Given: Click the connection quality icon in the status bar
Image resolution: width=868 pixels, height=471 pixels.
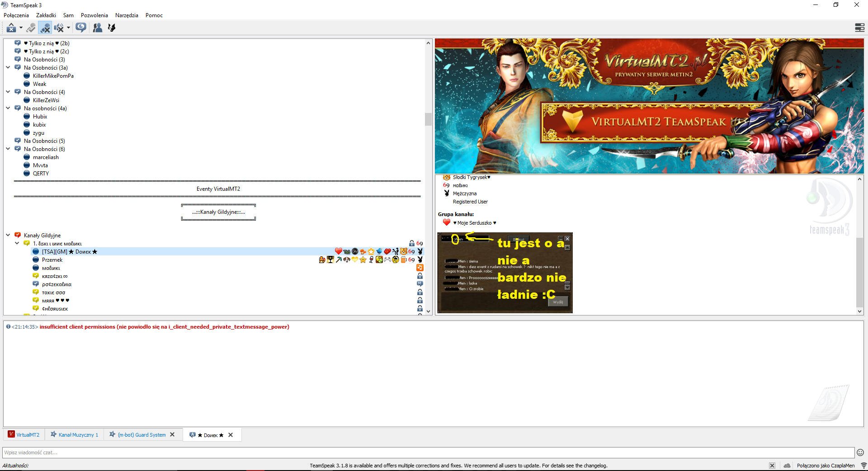Looking at the screenshot, I should (x=863, y=466).
